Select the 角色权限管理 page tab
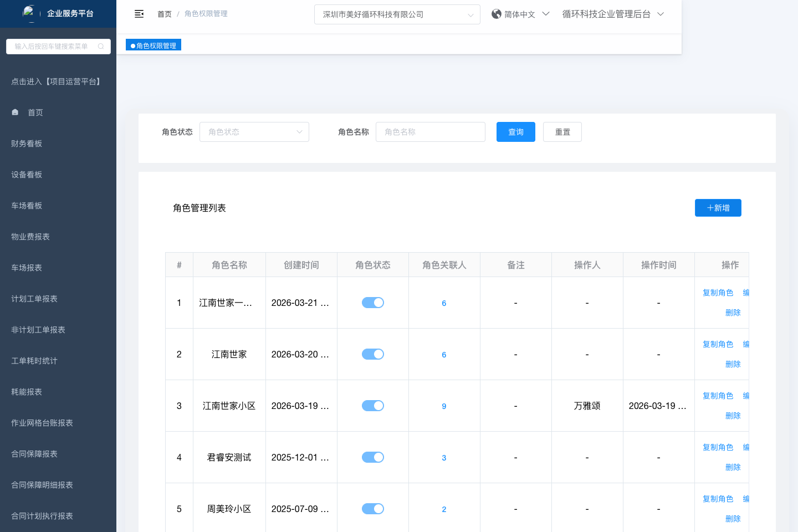This screenshot has height=532, width=798. tap(154, 45)
